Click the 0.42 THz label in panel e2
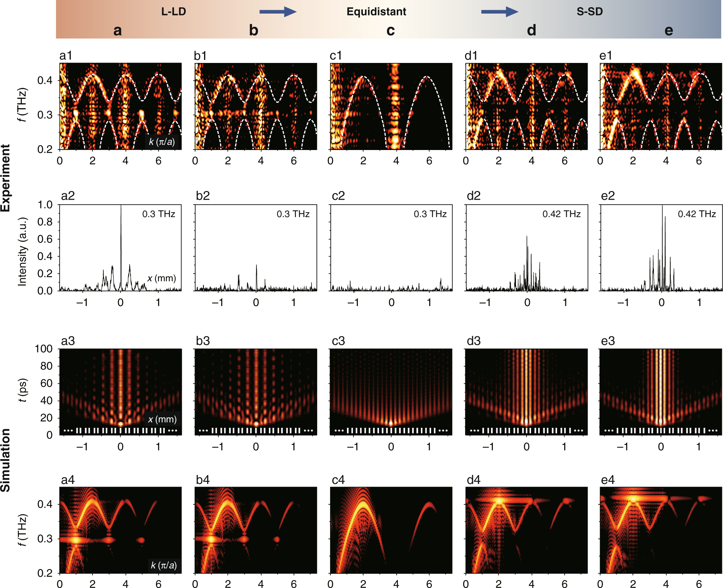723x588 pixels. pos(697,214)
